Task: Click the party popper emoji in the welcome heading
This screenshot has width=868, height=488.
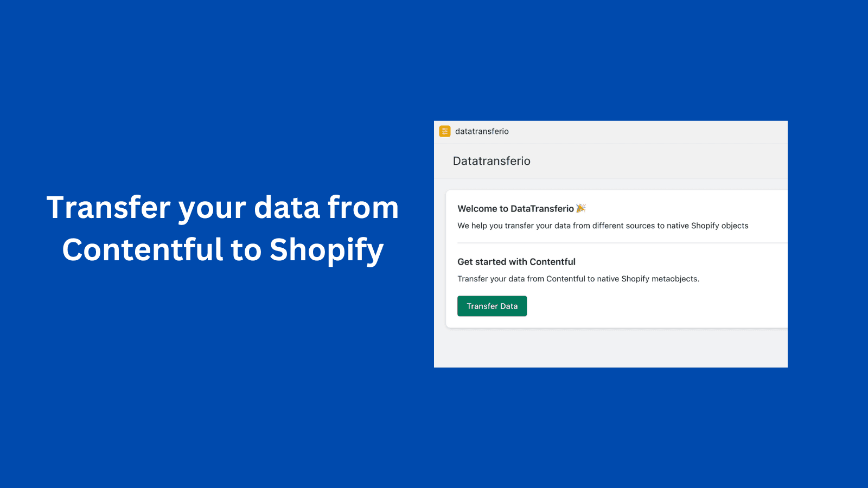Action: 582,208
